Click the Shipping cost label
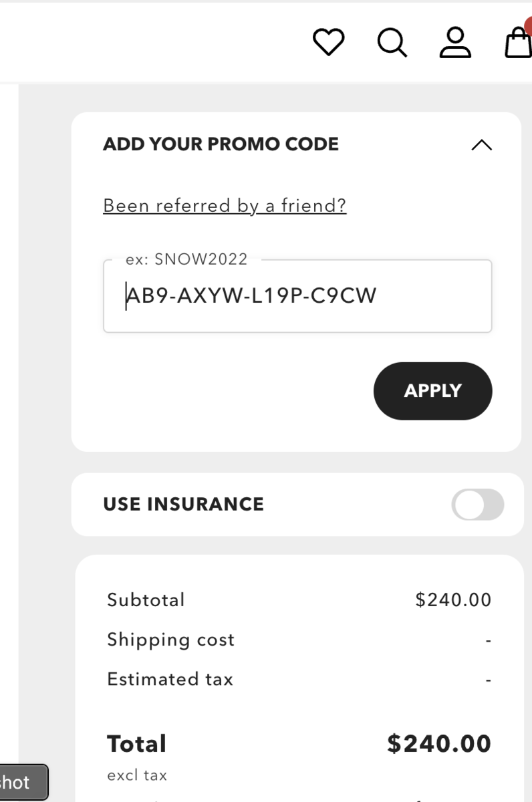Screen dimensions: 532x802 click(x=170, y=640)
